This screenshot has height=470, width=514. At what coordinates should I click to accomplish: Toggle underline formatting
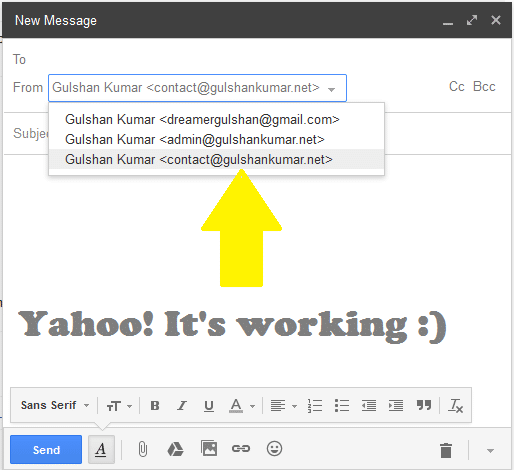click(209, 406)
